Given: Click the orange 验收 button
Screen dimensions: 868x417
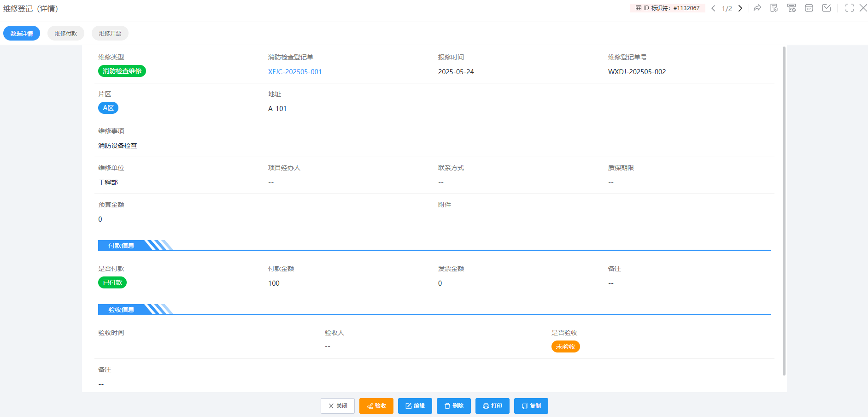Looking at the screenshot, I should tap(376, 406).
